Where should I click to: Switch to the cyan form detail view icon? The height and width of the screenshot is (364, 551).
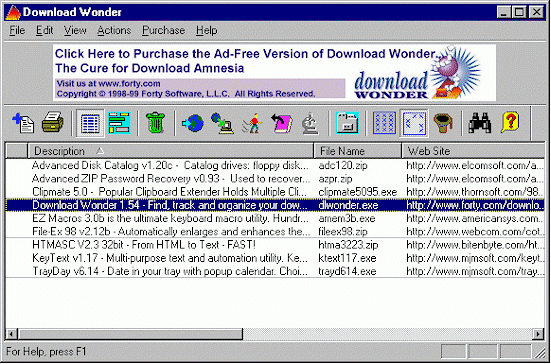[x=119, y=123]
